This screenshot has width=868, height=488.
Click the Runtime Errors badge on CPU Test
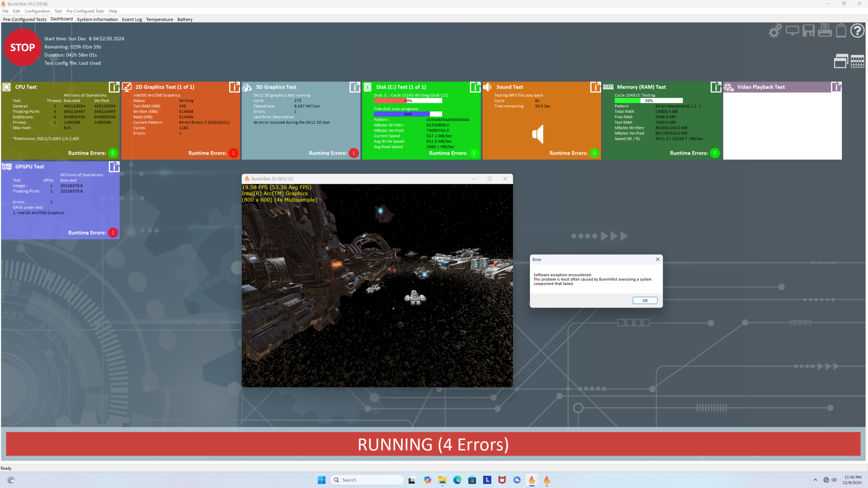coord(113,153)
